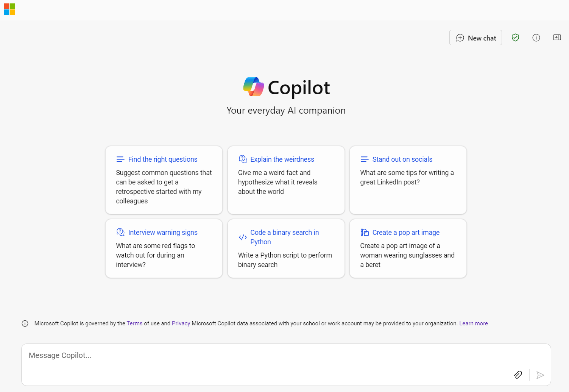Viewport: 569px width, 392px height.
Task: Open the sidebar panel toggle icon
Action: [x=557, y=37]
